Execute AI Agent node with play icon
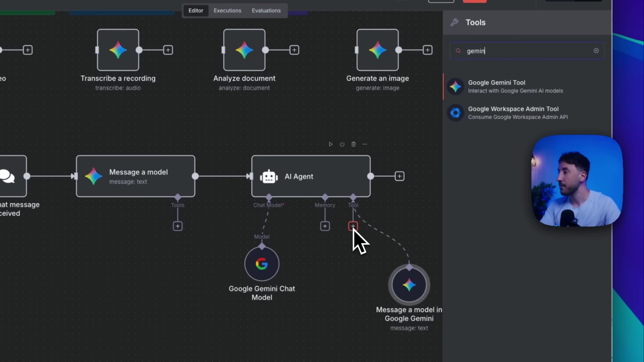This screenshot has width=644, height=362. click(331, 144)
